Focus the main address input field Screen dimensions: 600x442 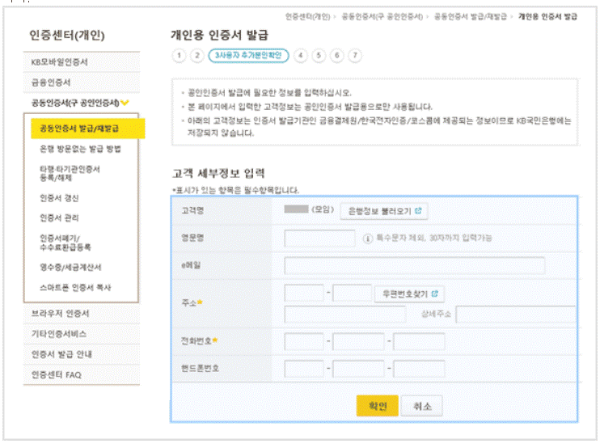(345, 314)
